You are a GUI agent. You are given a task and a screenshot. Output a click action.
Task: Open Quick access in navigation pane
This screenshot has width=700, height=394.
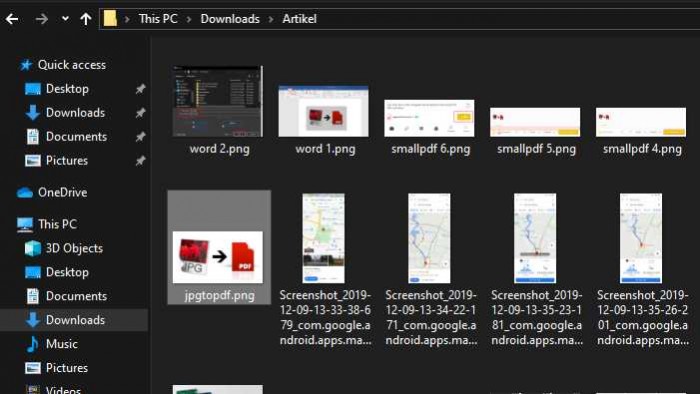point(71,65)
